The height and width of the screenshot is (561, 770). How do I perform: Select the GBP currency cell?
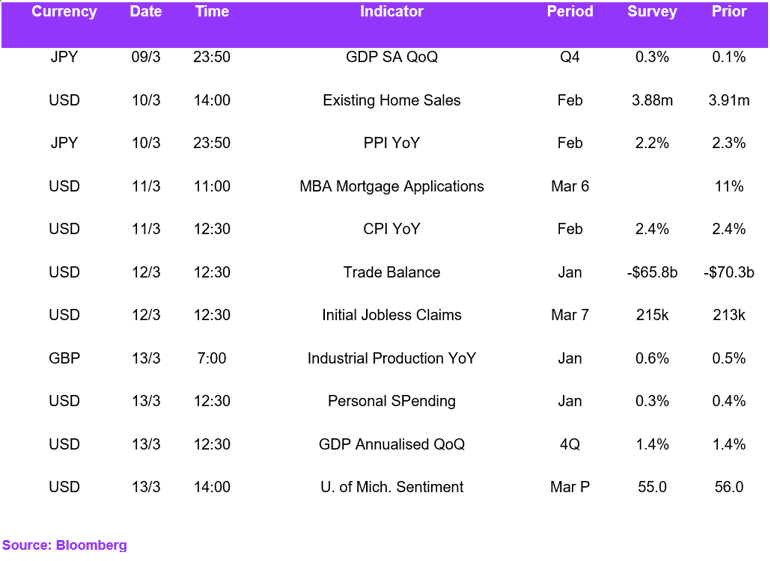pyautogui.click(x=64, y=358)
